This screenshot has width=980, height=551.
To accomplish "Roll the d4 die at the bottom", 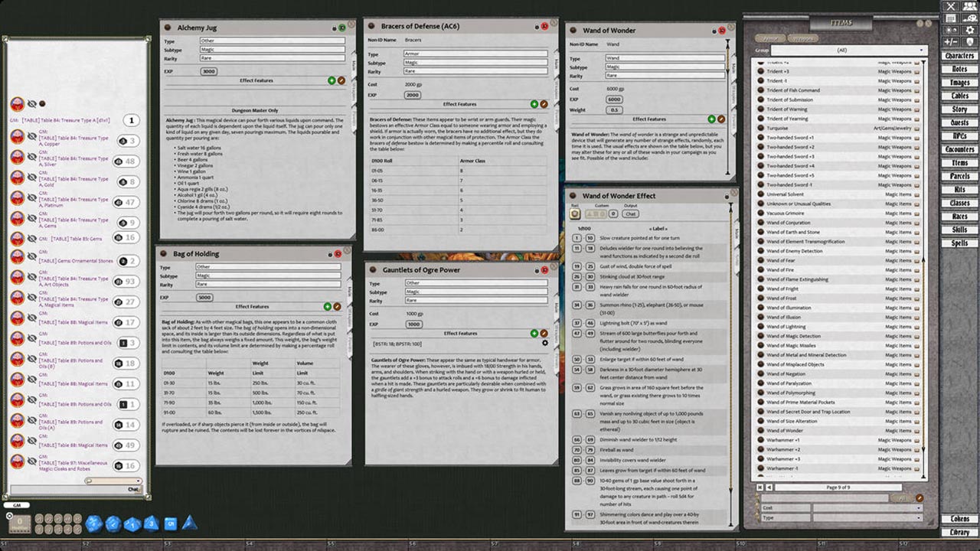I will pos(189,524).
